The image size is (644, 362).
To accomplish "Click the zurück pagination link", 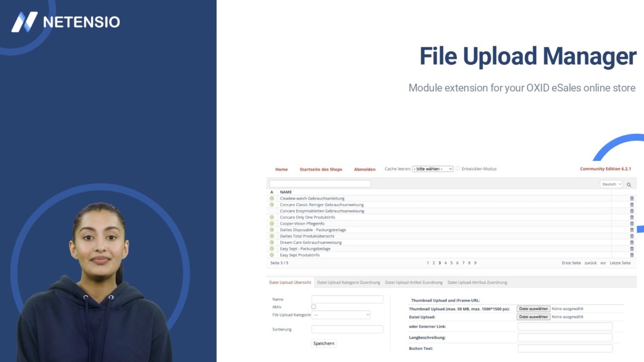I will 591,263.
